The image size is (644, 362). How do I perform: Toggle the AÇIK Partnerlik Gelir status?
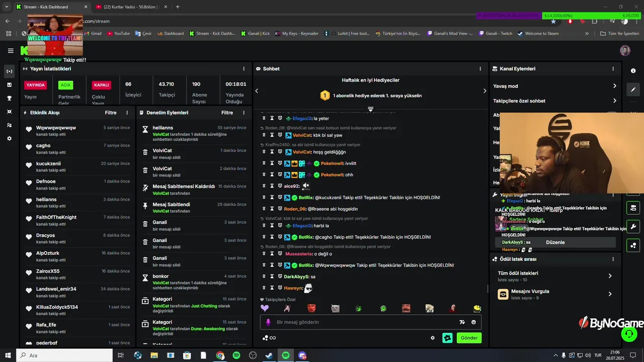coord(66,85)
